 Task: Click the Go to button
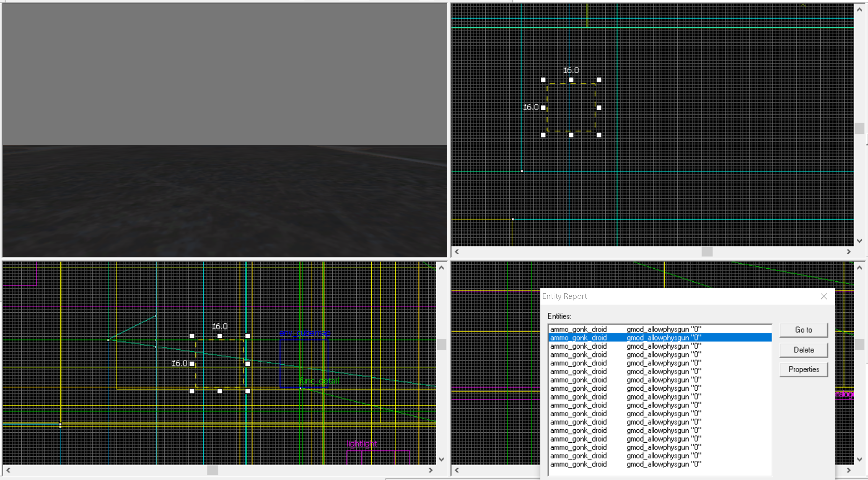[x=804, y=330]
